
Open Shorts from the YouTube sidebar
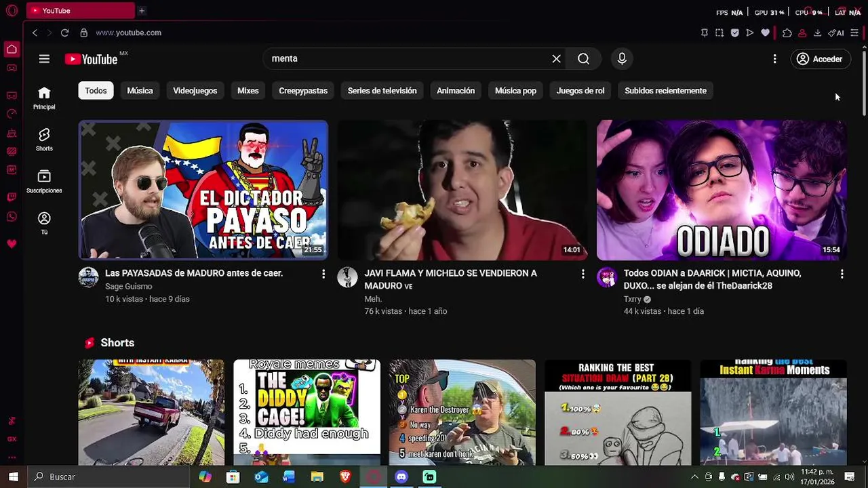tap(44, 140)
